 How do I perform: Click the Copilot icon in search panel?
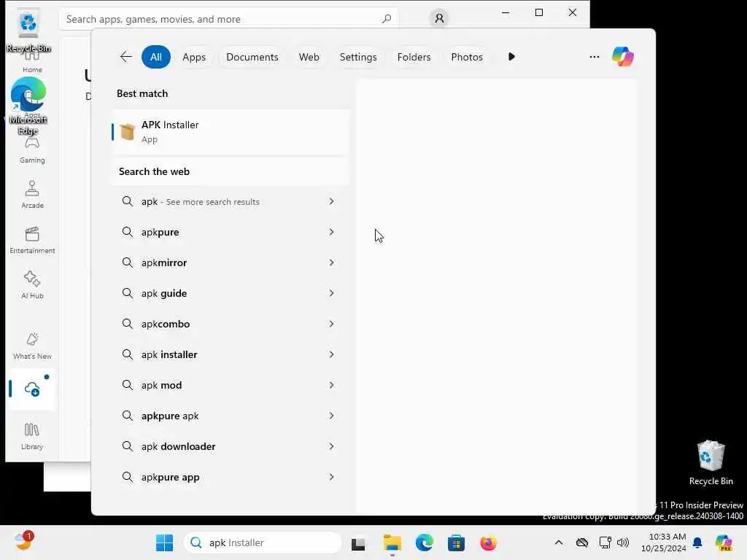point(623,57)
